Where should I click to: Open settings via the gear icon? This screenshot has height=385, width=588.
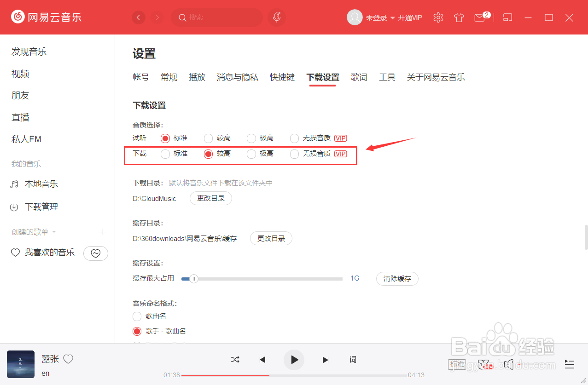[438, 17]
